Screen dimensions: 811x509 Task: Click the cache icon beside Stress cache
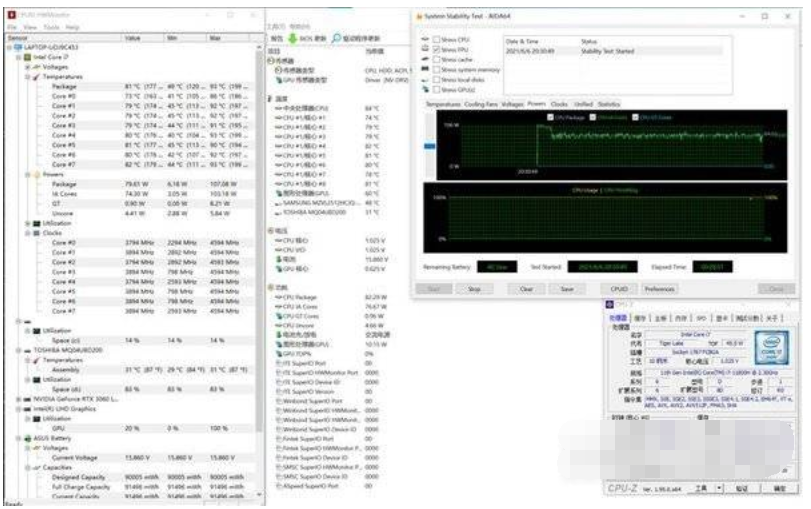(x=425, y=59)
